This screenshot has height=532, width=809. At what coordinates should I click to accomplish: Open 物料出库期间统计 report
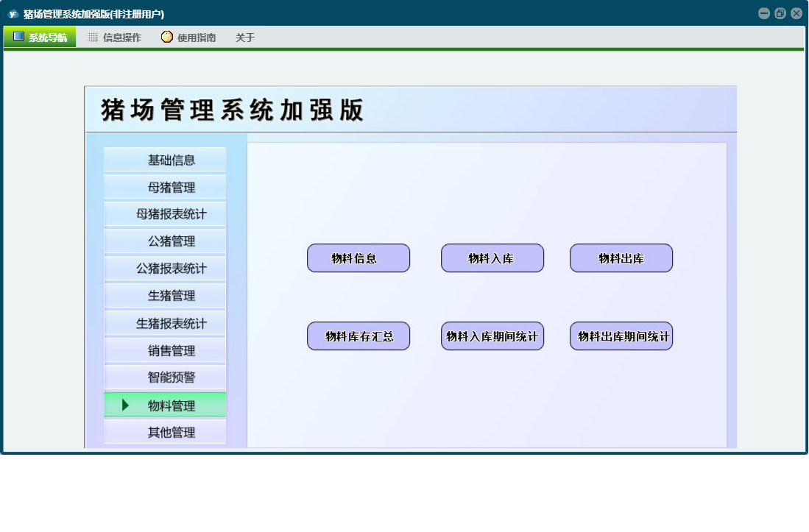[621, 336]
